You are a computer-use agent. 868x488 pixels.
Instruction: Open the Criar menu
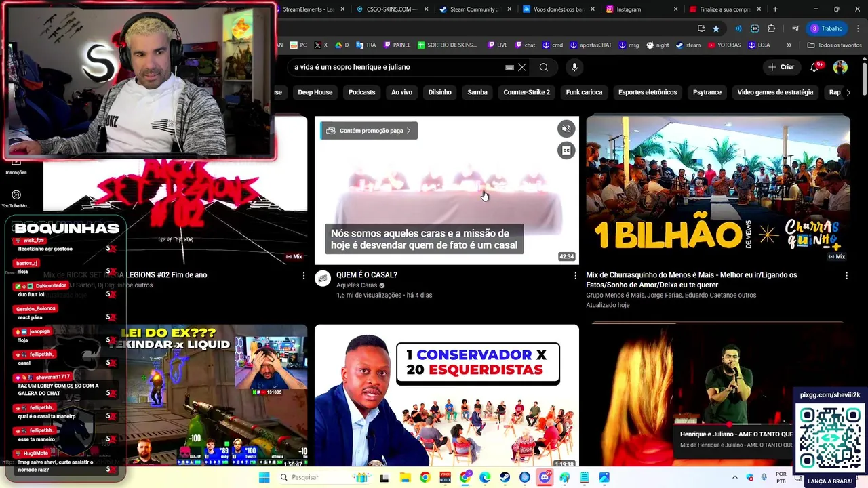781,67
